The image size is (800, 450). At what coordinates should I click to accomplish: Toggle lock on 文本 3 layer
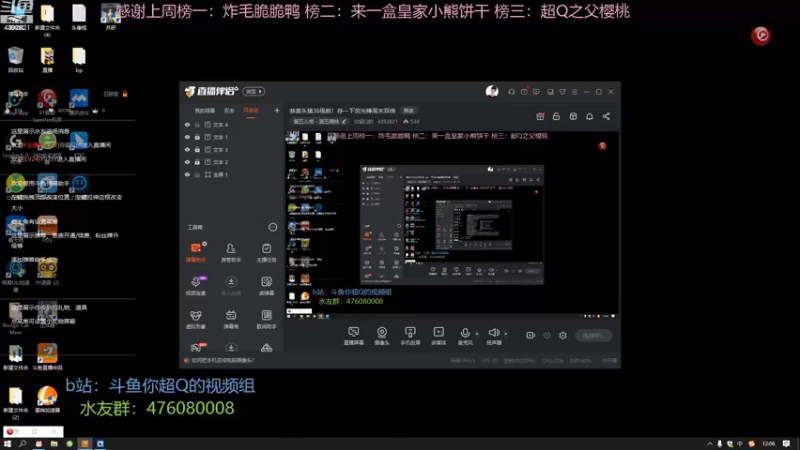click(197, 149)
